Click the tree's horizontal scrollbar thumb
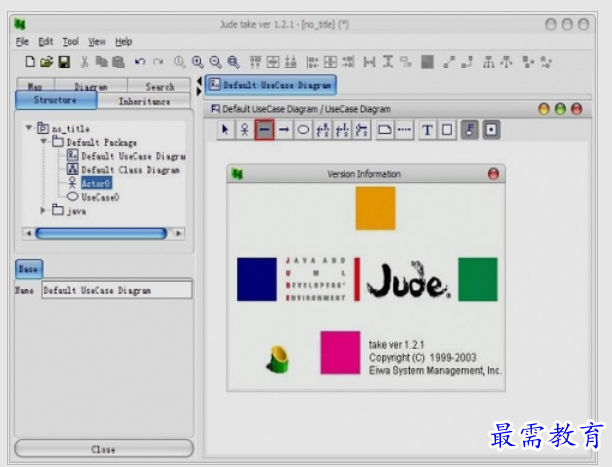Image resolution: width=612 pixels, height=467 pixels. (x=101, y=234)
